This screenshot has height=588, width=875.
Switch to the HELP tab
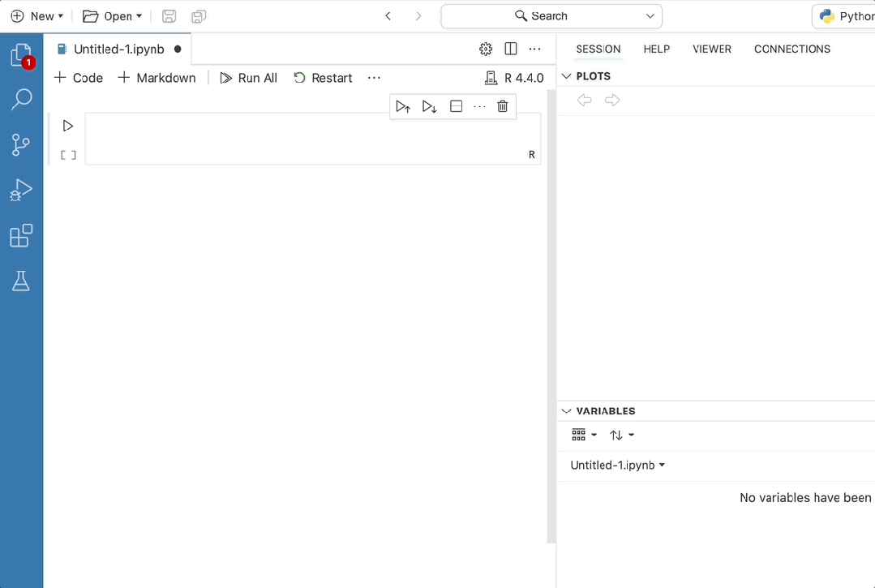point(656,49)
